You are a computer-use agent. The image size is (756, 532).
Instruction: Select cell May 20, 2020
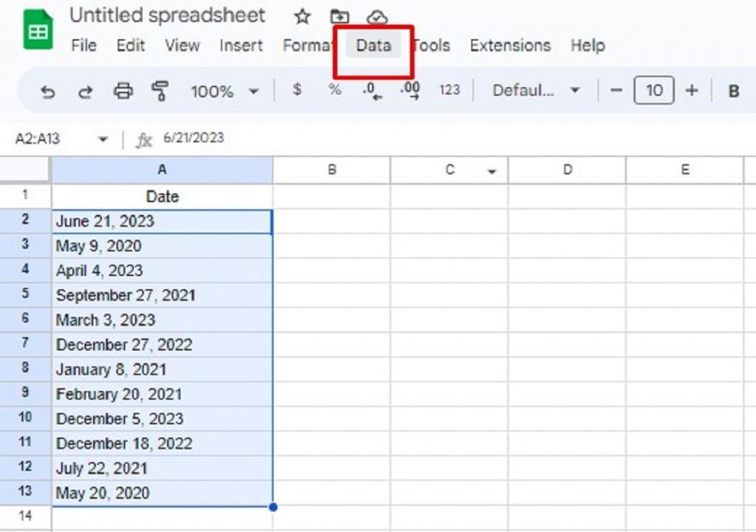coord(162,493)
